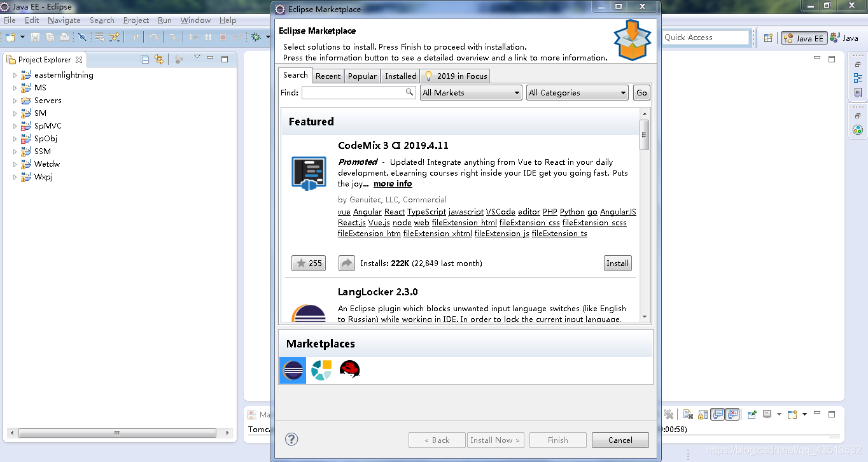Toggle Link with Editor in Project Explorer
This screenshot has width=868, height=462.
159,59
